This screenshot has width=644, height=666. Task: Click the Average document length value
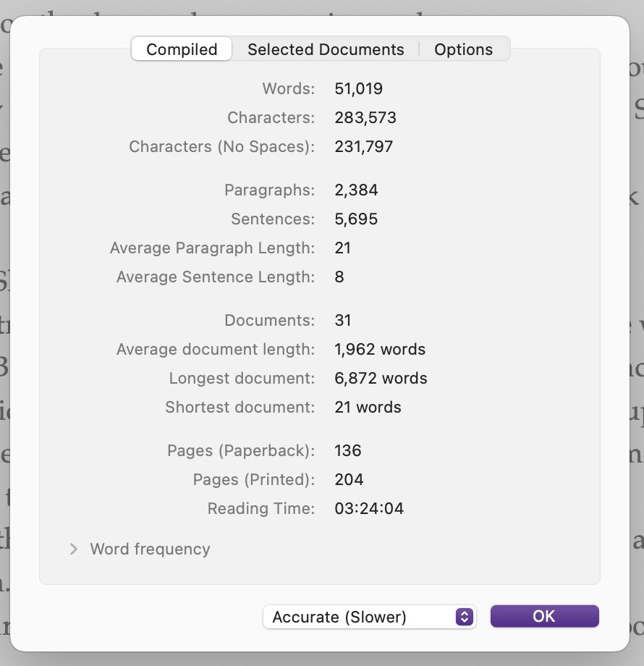[x=380, y=350]
